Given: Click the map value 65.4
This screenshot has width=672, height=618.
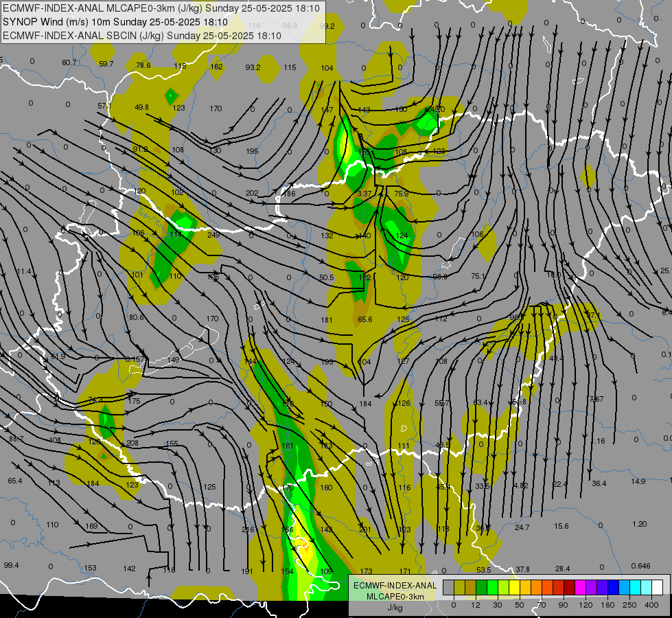Looking at the screenshot, I should point(15,481).
